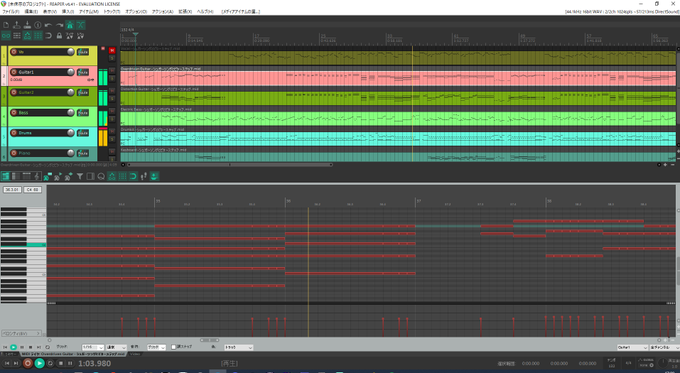
Task: Select the MIDI take Overdriven Guitar docker tab
Action: (73, 354)
